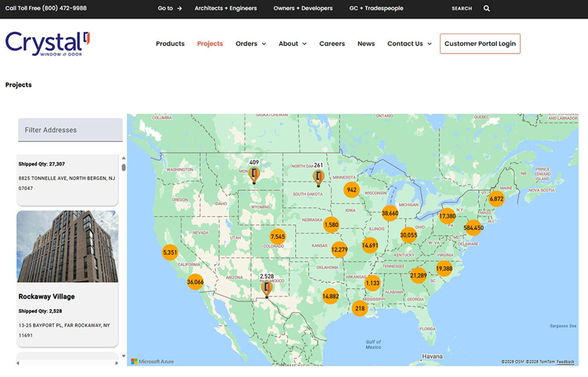Select the map pin labeled 409
Image resolution: width=588 pixels, height=377 pixels.
[x=254, y=175]
